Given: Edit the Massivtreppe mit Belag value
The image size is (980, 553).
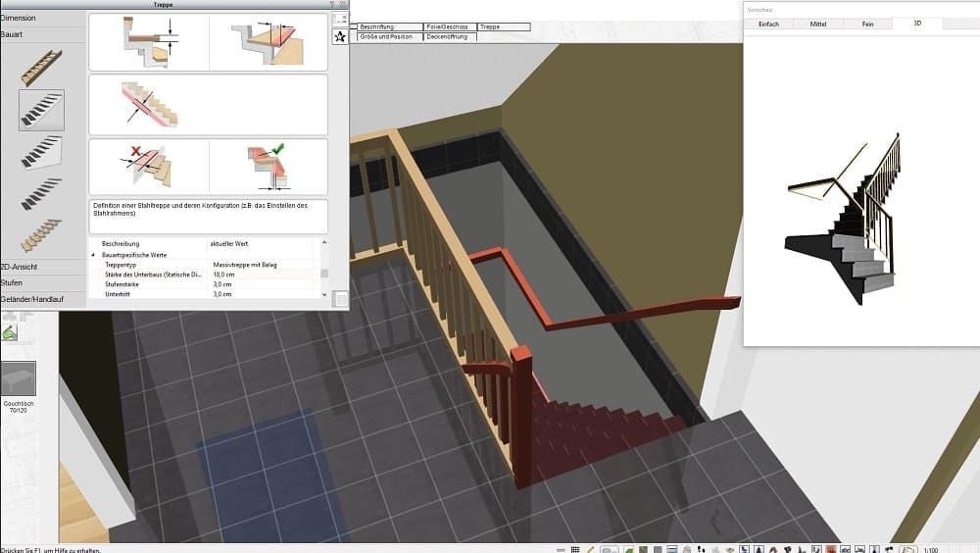Looking at the screenshot, I should [244, 266].
